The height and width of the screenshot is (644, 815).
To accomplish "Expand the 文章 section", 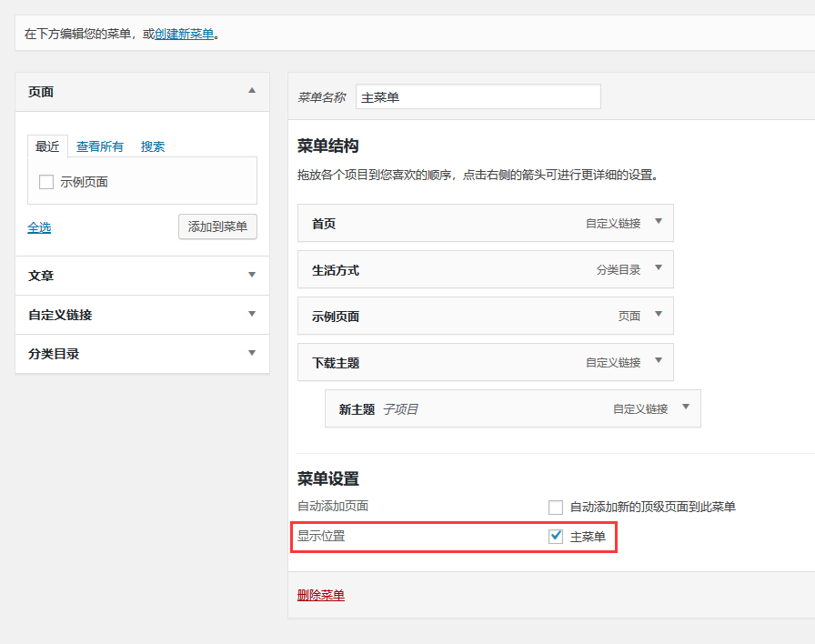I will [252, 276].
